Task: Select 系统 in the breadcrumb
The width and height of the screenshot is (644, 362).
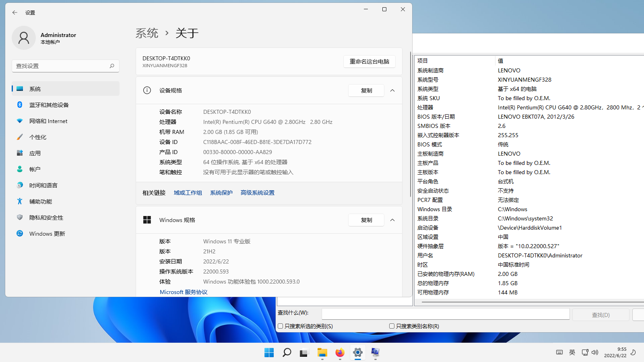Action: pyautogui.click(x=147, y=33)
